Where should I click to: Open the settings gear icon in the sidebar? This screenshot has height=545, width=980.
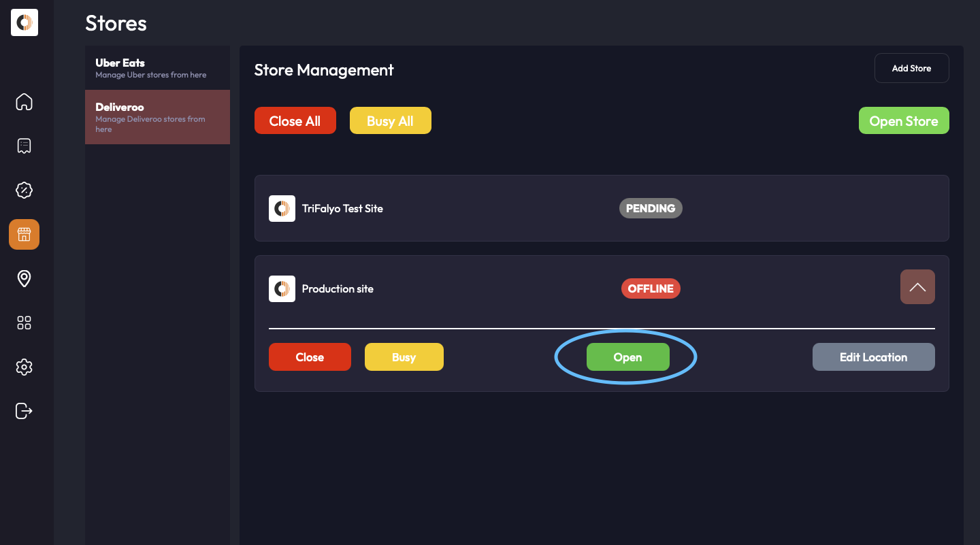coord(24,367)
